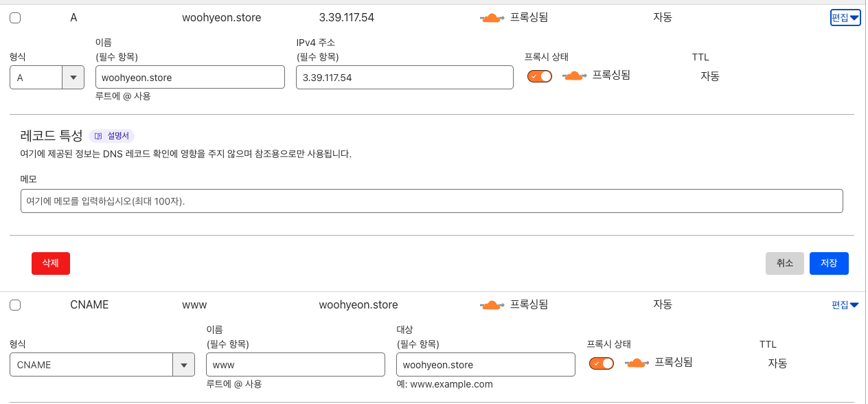
Task: Open the 설명서 documentation link
Action: [x=113, y=136]
